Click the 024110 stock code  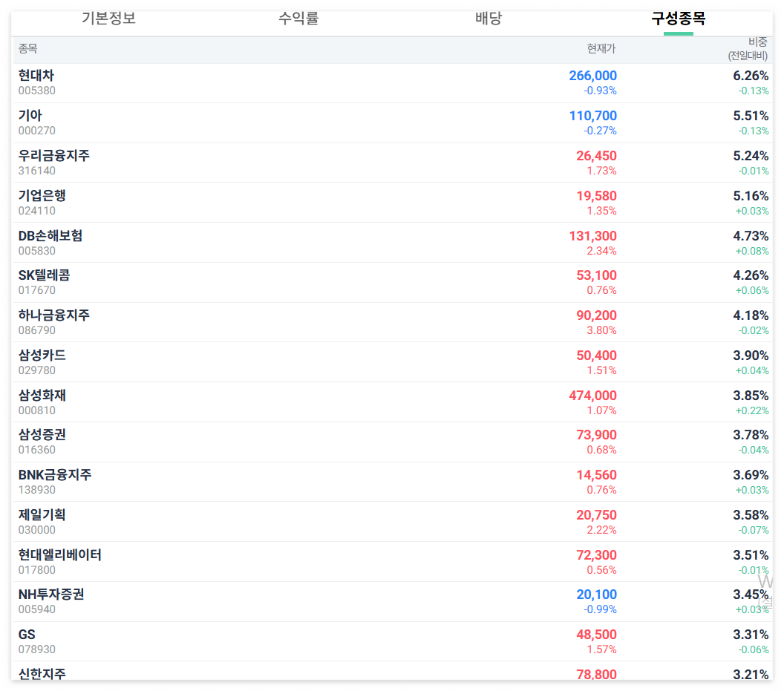point(37,211)
